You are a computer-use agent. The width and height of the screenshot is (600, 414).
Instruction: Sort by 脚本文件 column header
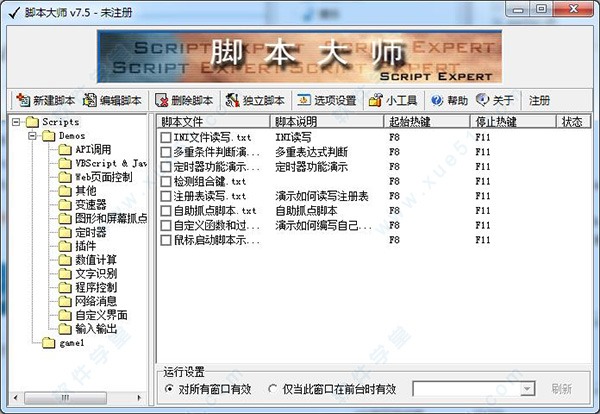pos(213,122)
